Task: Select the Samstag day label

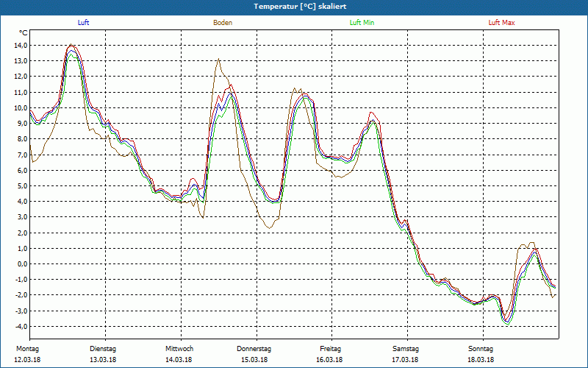Action: click(406, 349)
